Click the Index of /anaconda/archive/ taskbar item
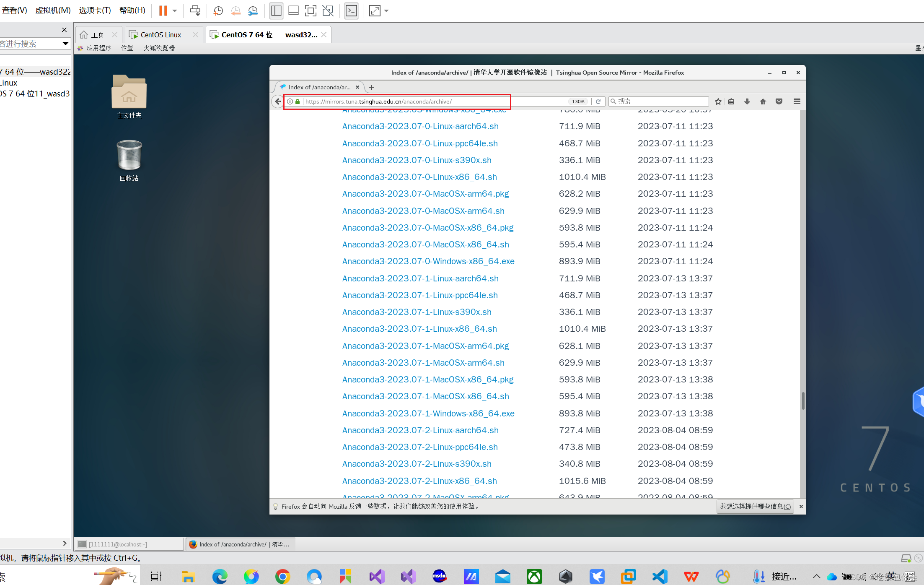 pos(240,544)
